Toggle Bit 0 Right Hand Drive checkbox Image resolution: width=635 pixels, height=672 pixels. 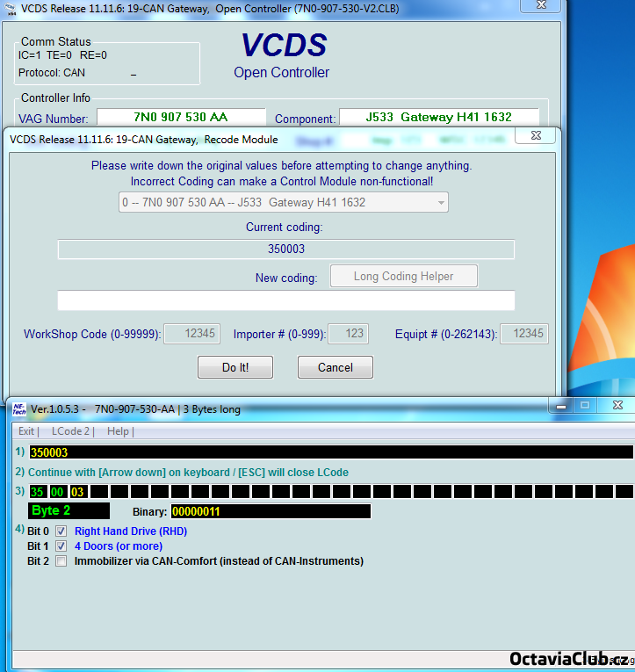(61, 531)
